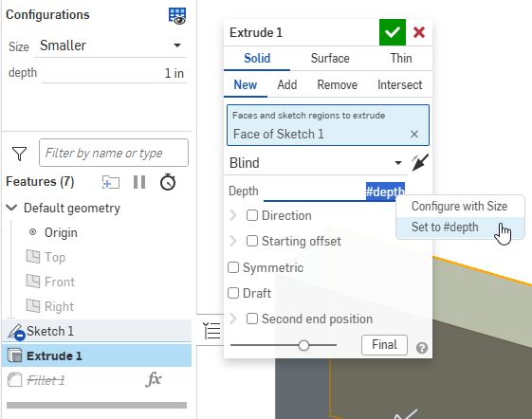Cancel Extrude 1 with red X
The image size is (532, 419).
[x=419, y=32]
